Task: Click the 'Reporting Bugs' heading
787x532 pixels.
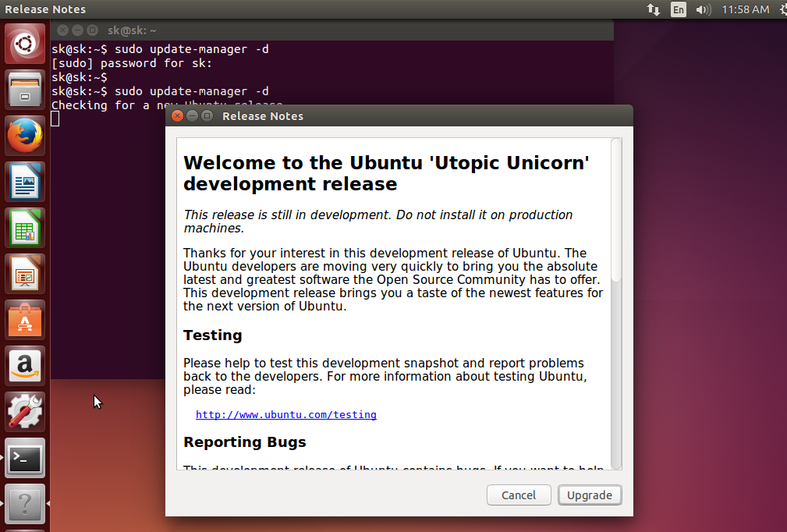Action: 244,442
